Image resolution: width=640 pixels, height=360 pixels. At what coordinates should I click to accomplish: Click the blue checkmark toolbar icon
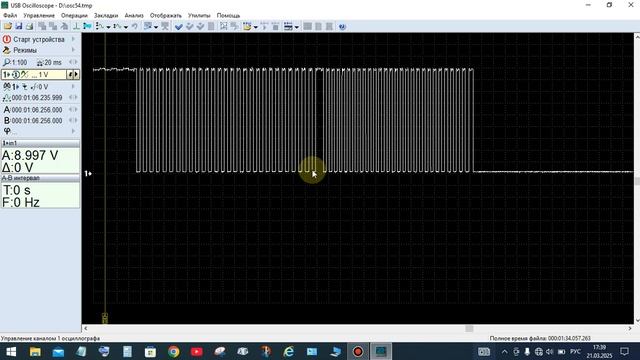(178, 27)
